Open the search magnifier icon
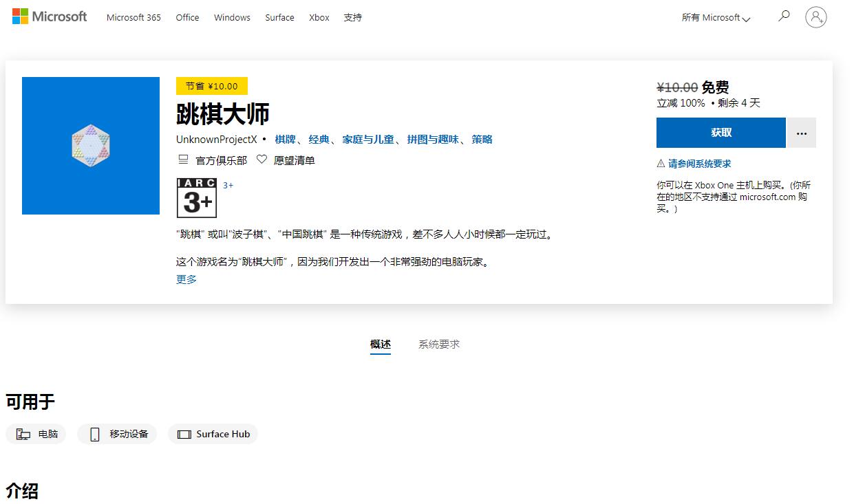This screenshot has width=854, height=504. coord(784,16)
